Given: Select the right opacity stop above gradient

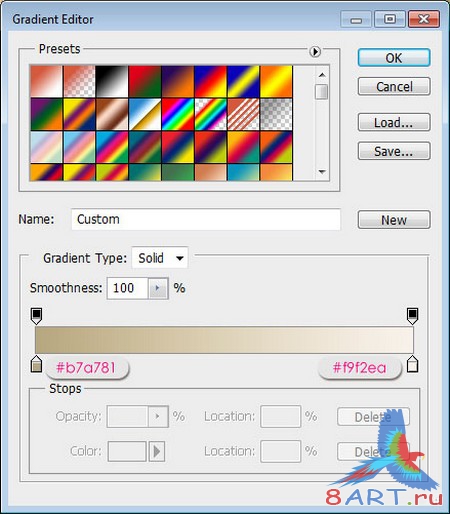Looking at the screenshot, I should 412,316.
